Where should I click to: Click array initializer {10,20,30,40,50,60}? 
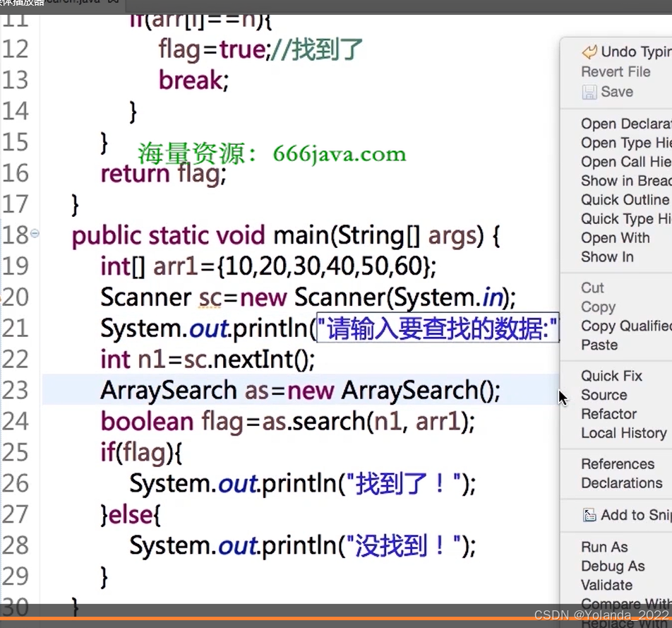324,266
